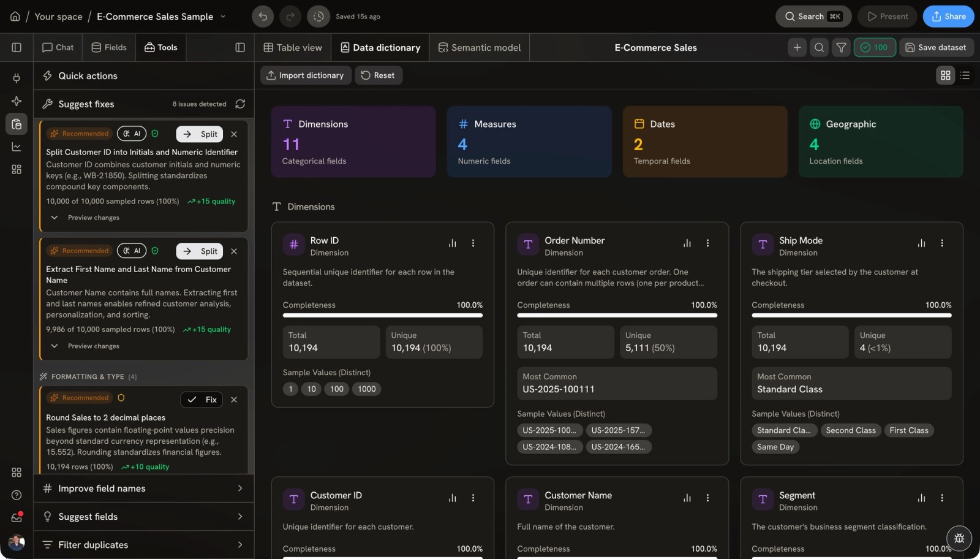The image size is (980, 559).
Task: Click the Import dictionary button
Action: coord(306,75)
